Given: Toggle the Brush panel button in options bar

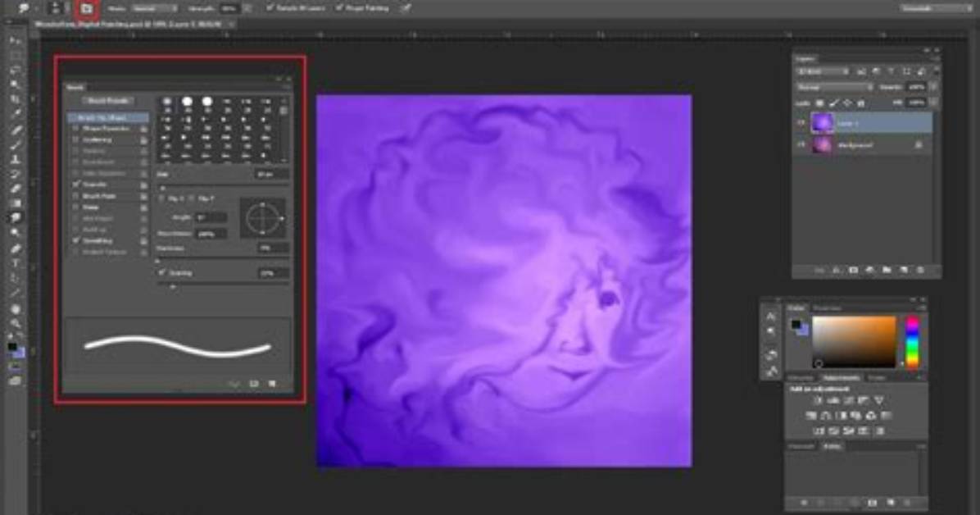Looking at the screenshot, I should coord(86,9).
